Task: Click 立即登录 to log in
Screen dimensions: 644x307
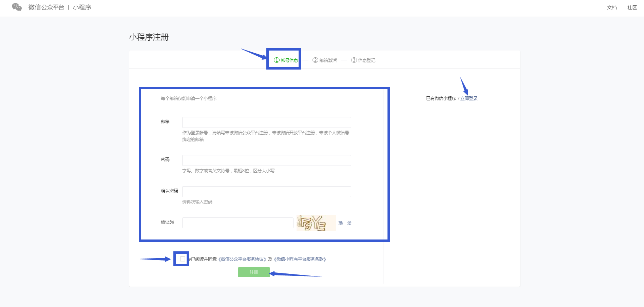Action: [469, 98]
